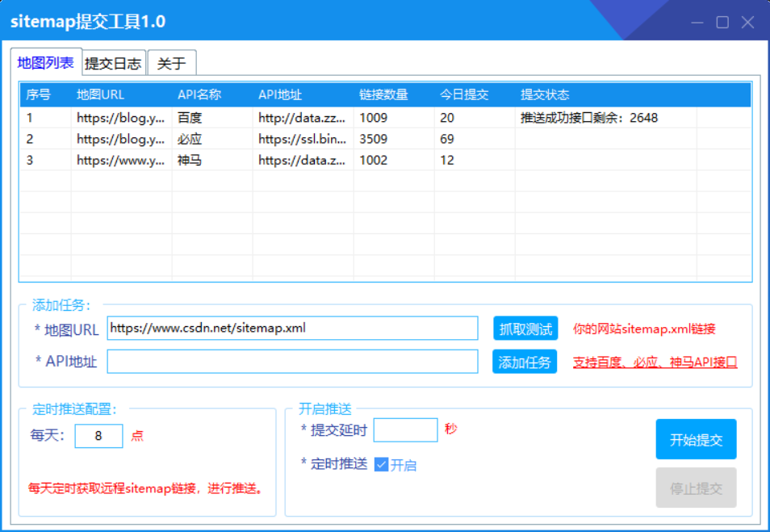Select the row with API名称 百度
This screenshot has height=532, width=770.
coord(386,117)
